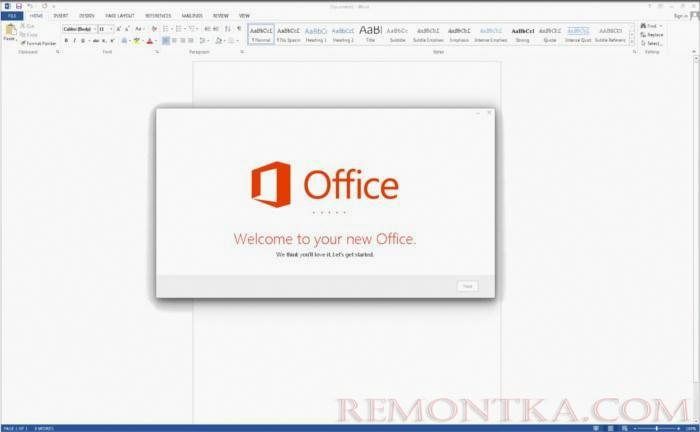This screenshot has height=432, width=700.
Task: Click the Paste clipboard icon
Action: pyautogui.click(x=11, y=30)
